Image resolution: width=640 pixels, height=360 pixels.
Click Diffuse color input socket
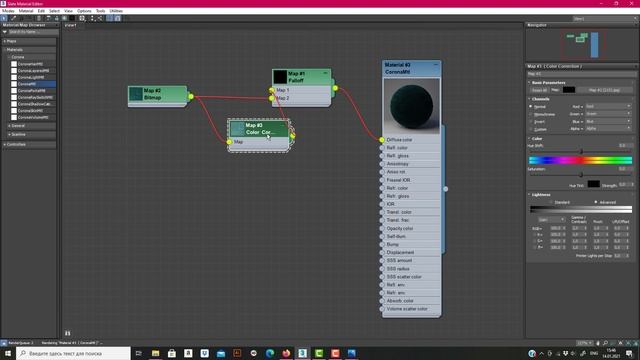(382, 140)
